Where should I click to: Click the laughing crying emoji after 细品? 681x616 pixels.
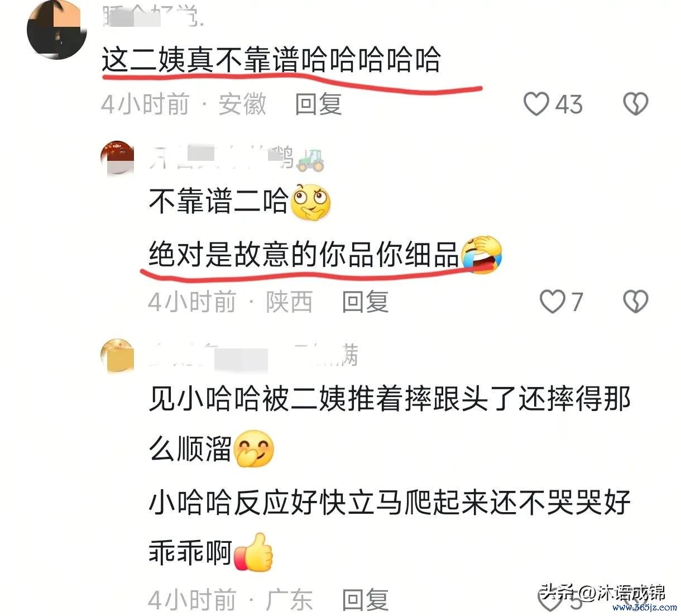pyautogui.click(x=481, y=255)
